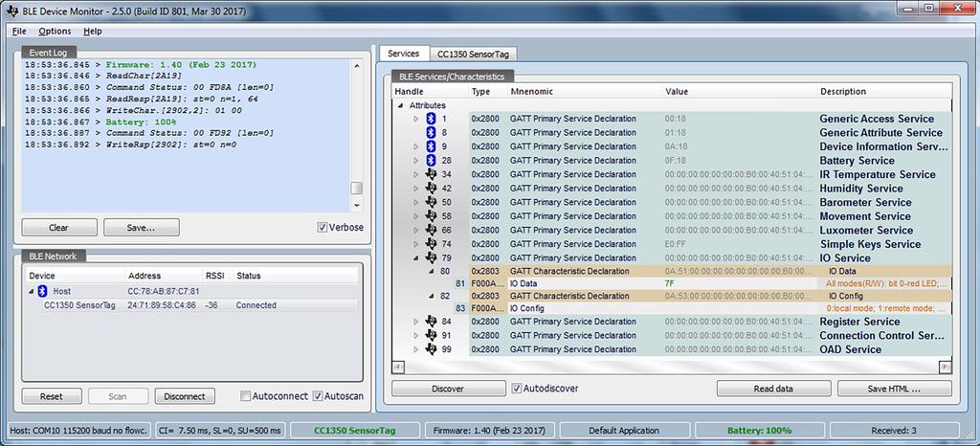Select the Luxometer Service description
The width and height of the screenshot is (980, 446).
pos(866,230)
